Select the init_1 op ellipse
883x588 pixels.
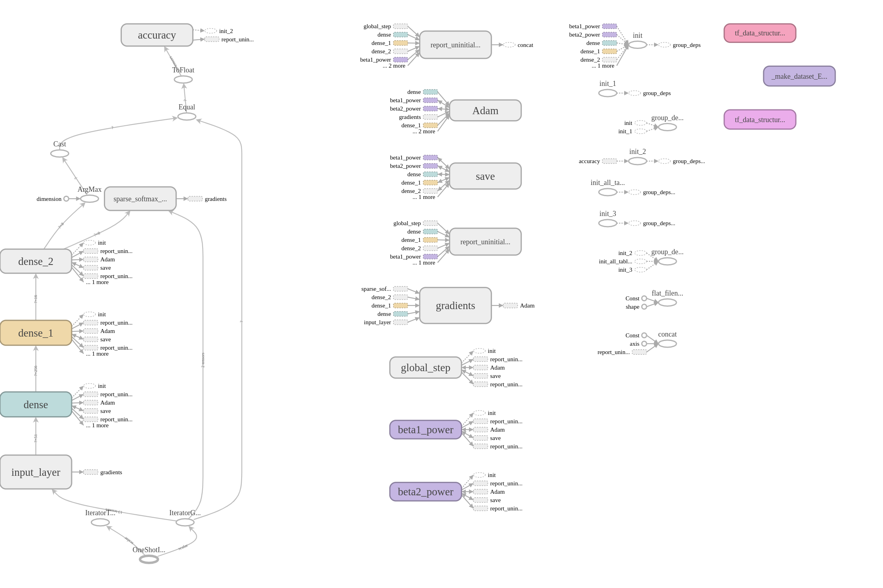tap(608, 93)
